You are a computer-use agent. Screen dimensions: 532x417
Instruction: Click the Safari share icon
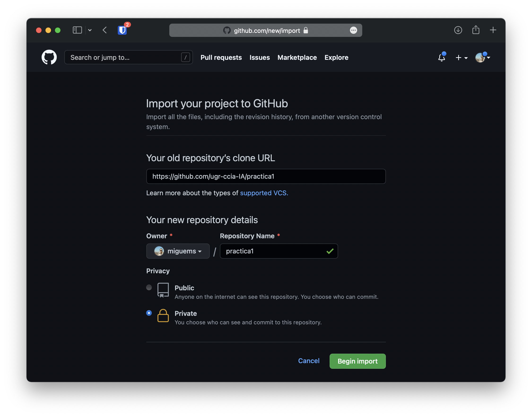coord(475,30)
